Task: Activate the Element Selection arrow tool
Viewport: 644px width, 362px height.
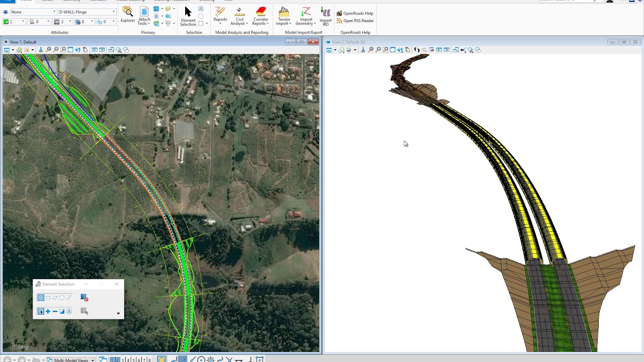Action: 188,16
